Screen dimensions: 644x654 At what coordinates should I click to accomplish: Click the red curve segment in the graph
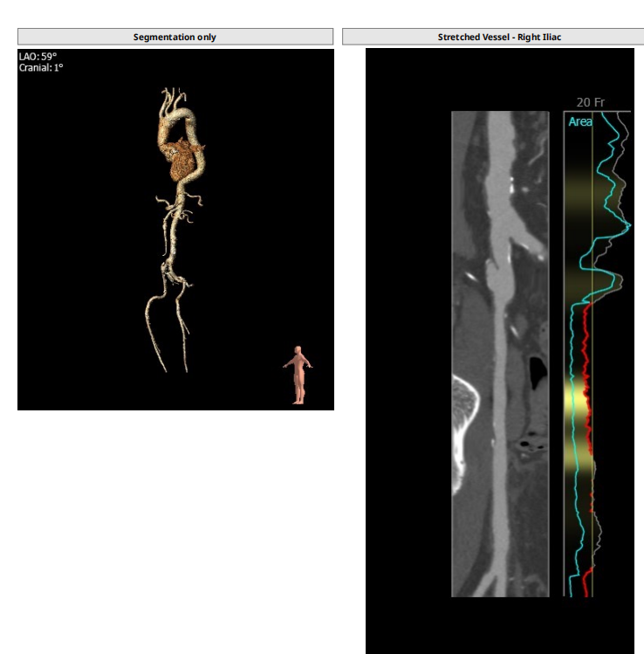[587, 367]
